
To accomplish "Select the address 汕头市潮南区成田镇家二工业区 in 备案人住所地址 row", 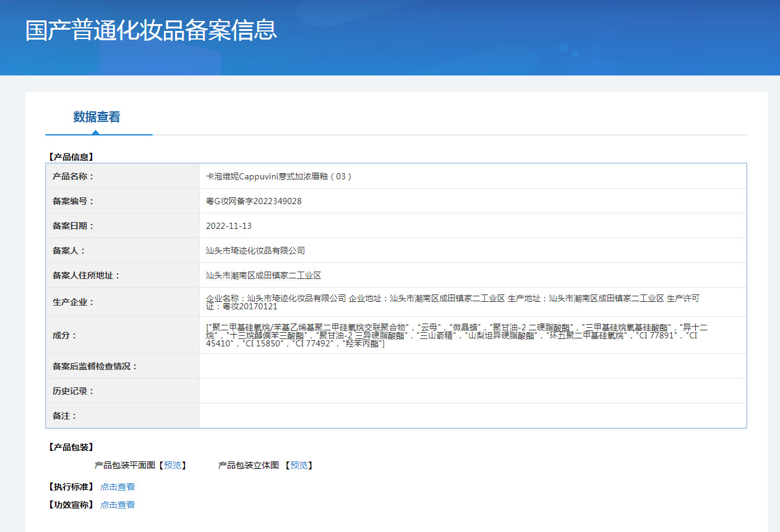I will pyautogui.click(x=264, y=275).
